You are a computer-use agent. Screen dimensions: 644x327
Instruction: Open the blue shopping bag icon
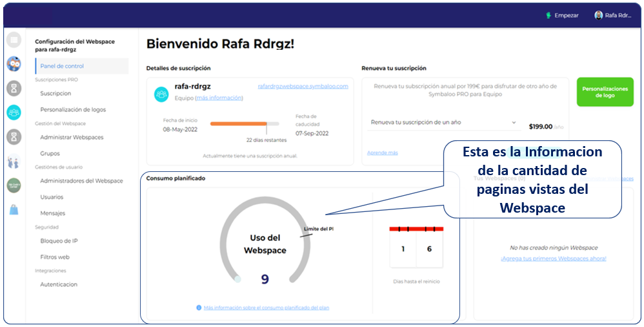tap(14, 210)
